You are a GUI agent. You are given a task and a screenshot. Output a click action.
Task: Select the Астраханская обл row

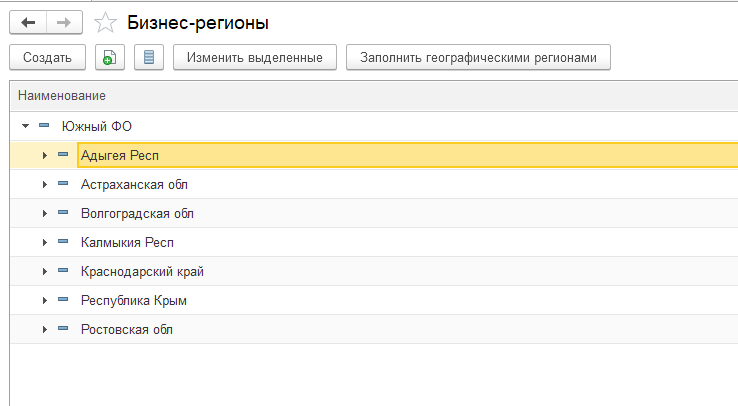pos(374,184)
